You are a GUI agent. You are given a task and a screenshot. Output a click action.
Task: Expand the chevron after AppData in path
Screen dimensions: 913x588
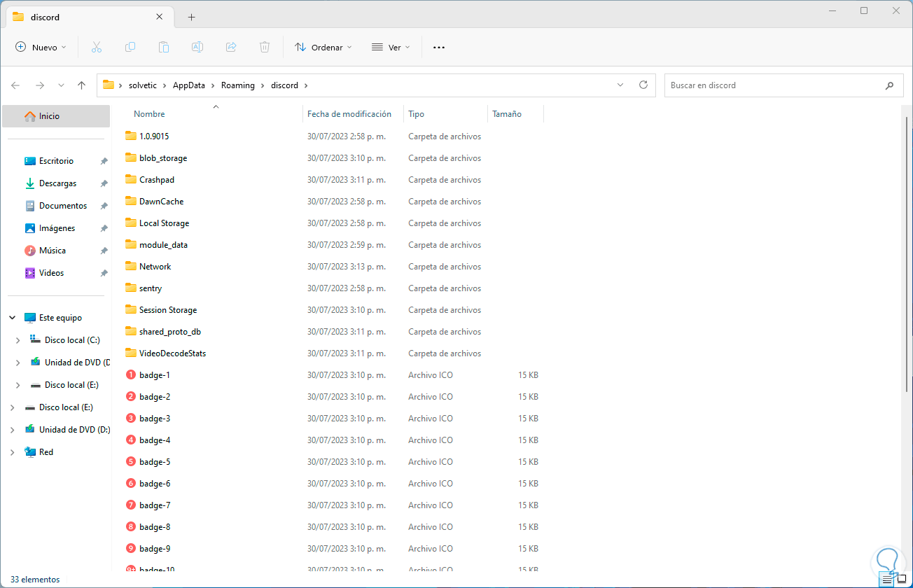click(214, 85)
